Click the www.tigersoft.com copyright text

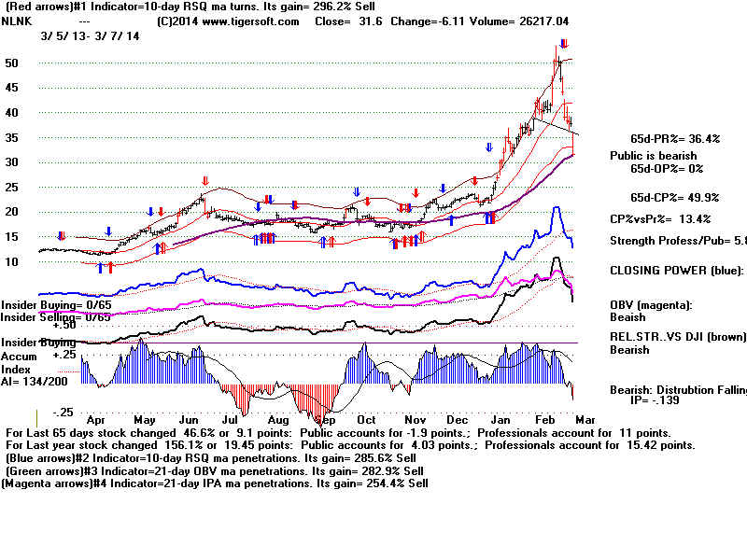[228, 21]
